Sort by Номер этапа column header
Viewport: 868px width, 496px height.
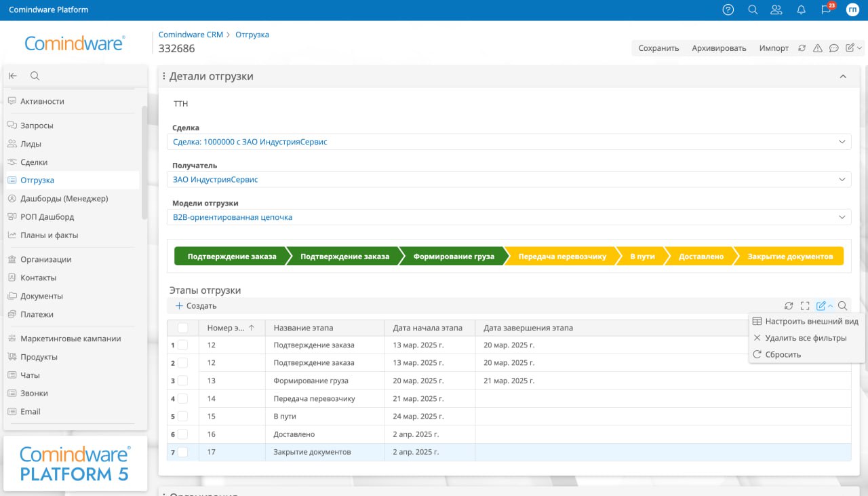[x=232, y=328]
